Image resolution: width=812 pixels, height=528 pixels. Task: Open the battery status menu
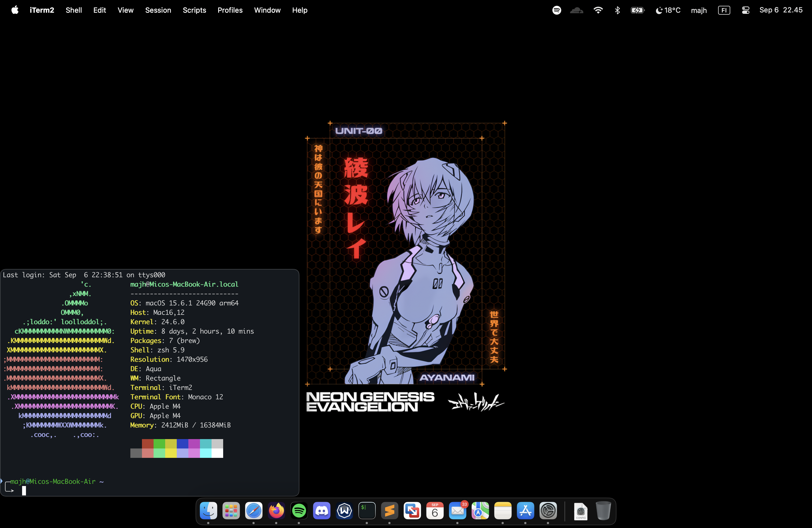[x=637, y=10]
